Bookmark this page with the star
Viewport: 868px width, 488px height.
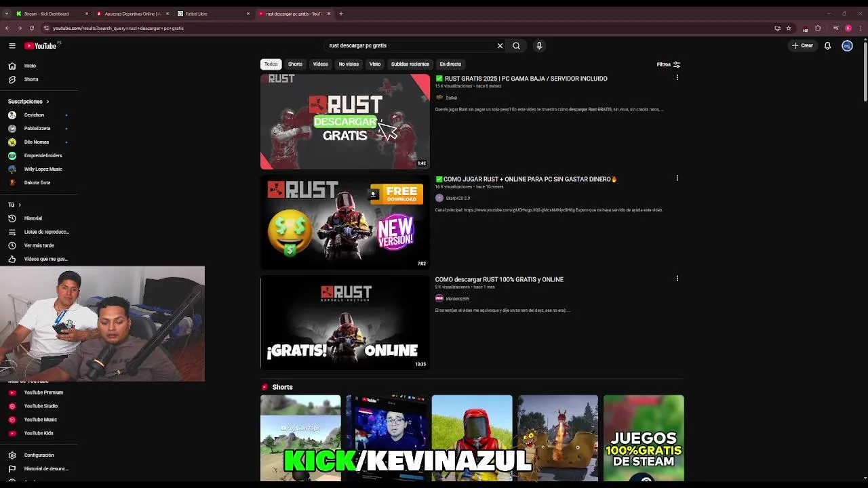(789, 28)
